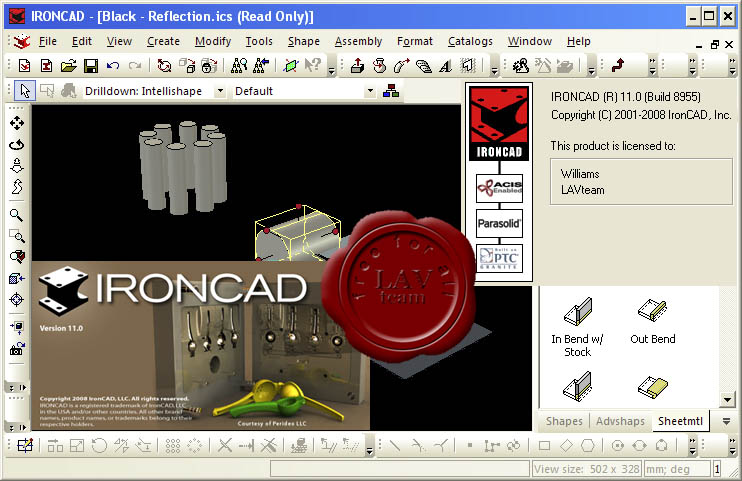Open the Drilldown Intellishape dropdown
The height and width of the screenshot is (481, 742).
tap(220, 90)
